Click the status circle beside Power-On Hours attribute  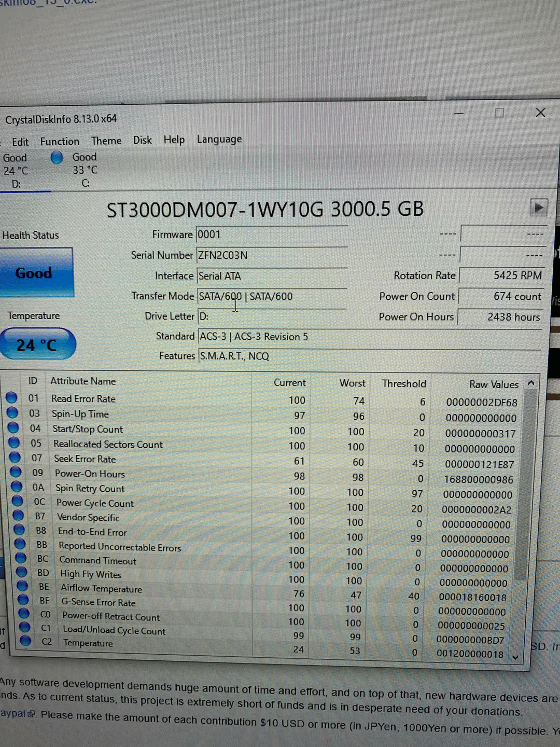(x=16, y=472)
